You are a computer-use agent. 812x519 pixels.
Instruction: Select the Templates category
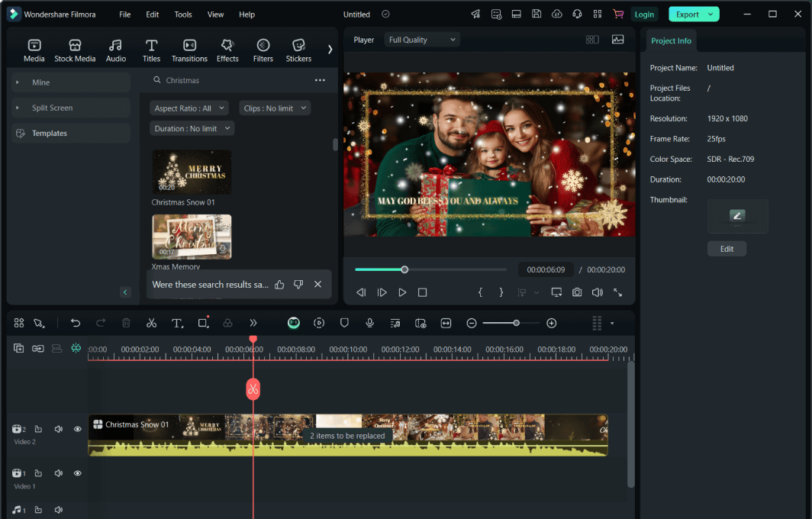pos(71,133)
